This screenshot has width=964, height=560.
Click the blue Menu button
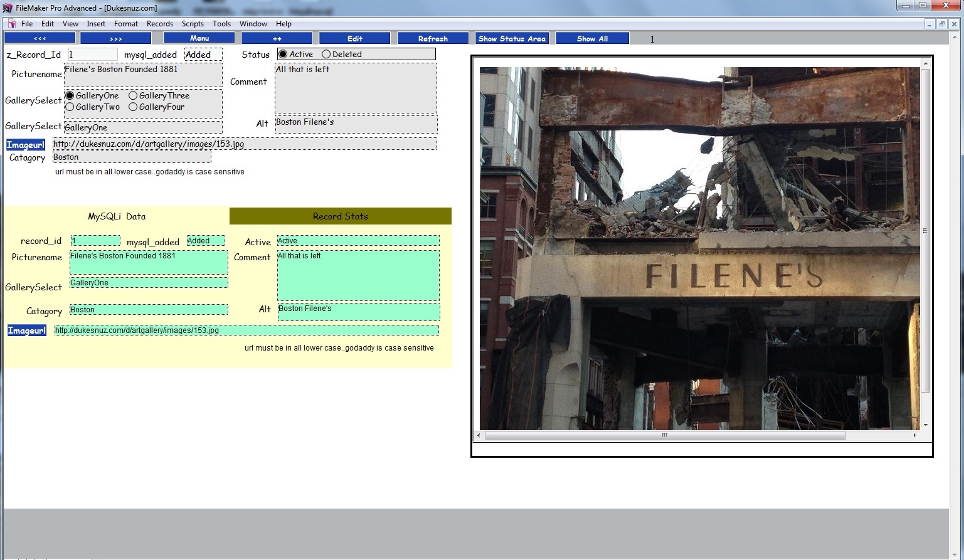tap(199, 38)
